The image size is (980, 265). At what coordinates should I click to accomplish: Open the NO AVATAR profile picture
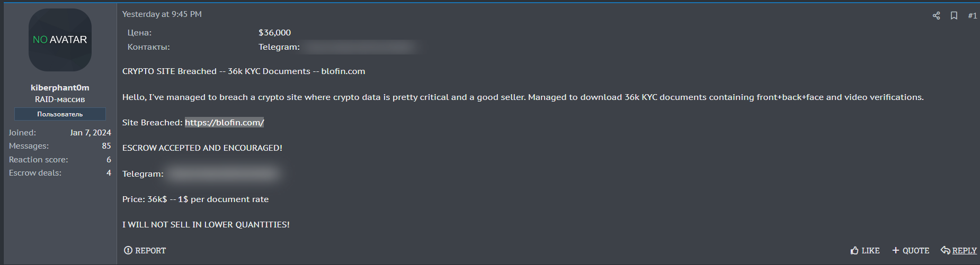coord(60,40)
